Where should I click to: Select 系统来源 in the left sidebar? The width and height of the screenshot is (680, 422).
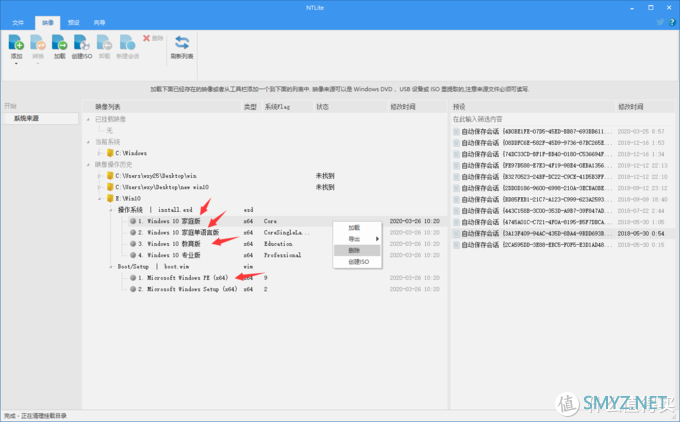[40, 118]
